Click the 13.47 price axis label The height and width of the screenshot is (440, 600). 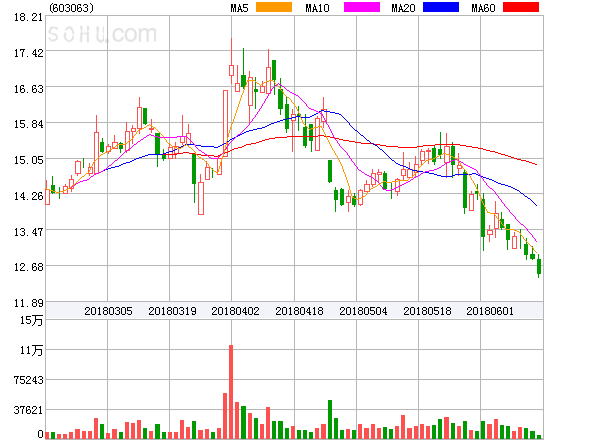pyautogui.click(x=29, y=232)
